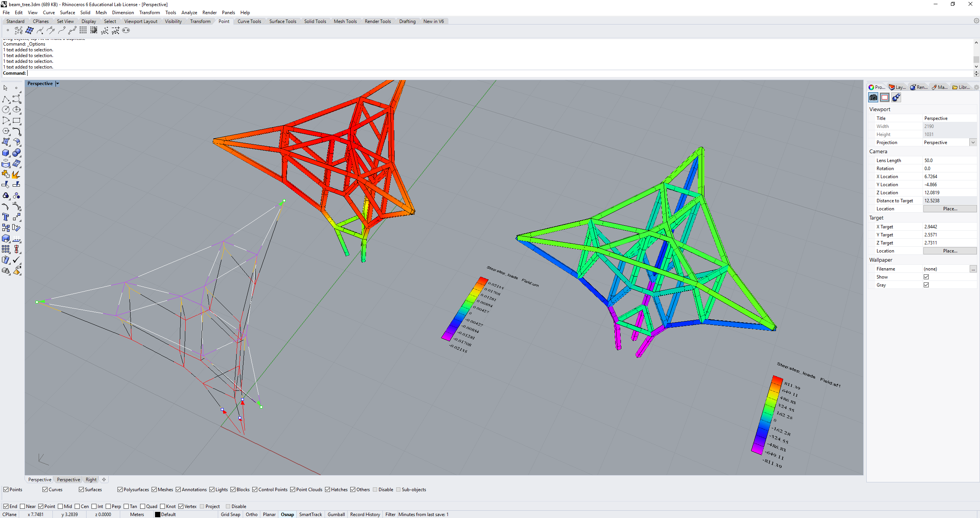The width and height of the screenshot is (980, 518).
Task: Enable Ortho mode in the status bar
Action: (x=252, y=515)
